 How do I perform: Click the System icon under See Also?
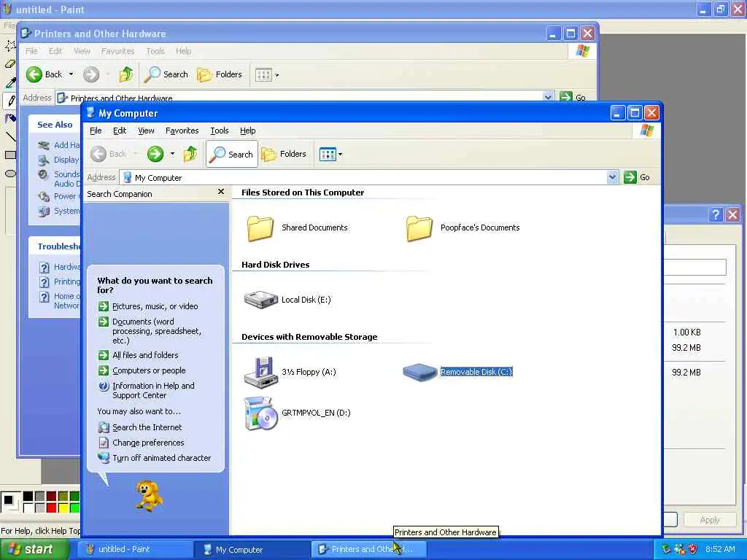click(44, 211)
